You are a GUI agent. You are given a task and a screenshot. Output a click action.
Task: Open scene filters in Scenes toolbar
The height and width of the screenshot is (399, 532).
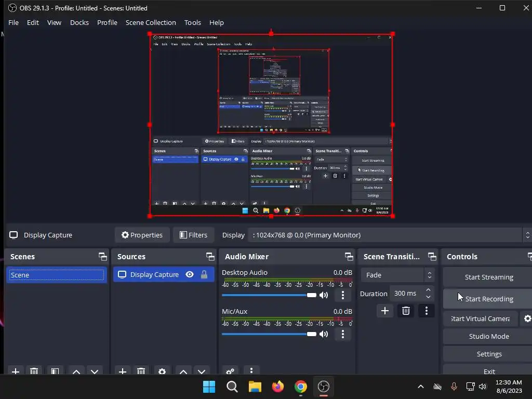pyautogui.click(x=55, y=371)
